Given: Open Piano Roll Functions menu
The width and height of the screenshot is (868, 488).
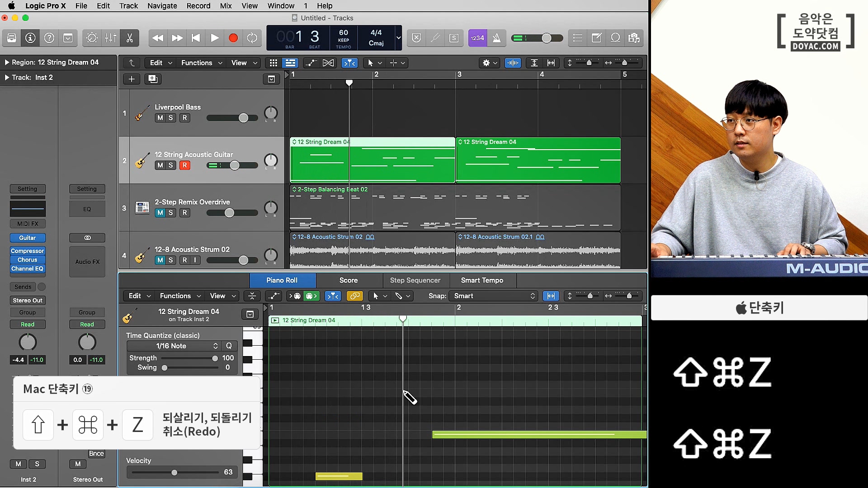Looking at the screenshot, I should [x=180, y=296].
